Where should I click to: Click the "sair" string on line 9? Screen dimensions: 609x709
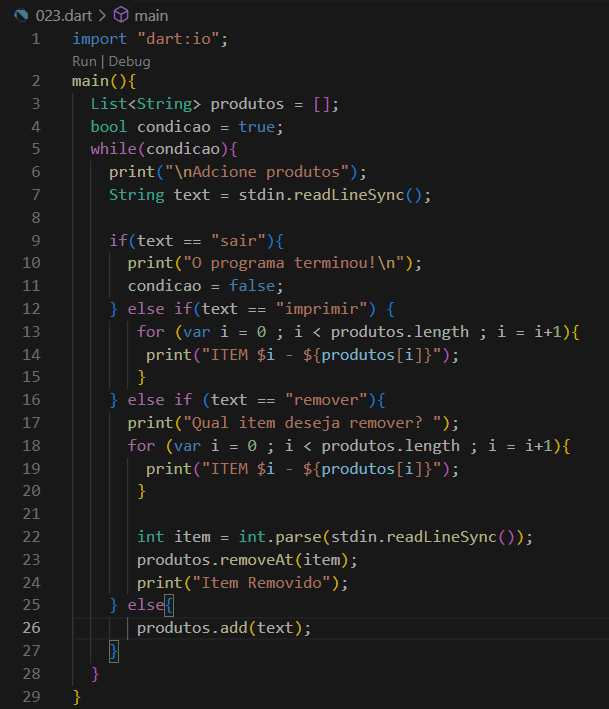tap(238, 241)
